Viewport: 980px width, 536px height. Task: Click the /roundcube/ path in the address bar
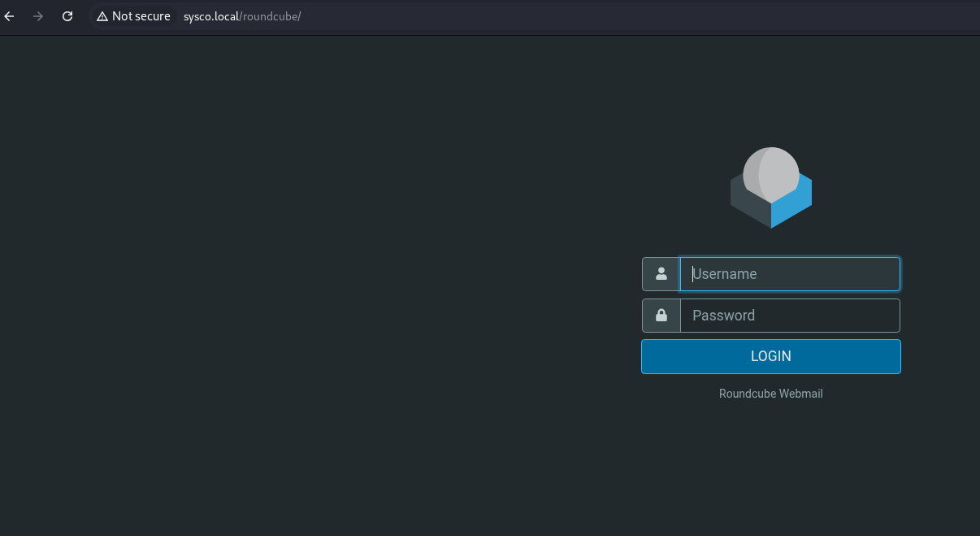[x=271, y=16]
